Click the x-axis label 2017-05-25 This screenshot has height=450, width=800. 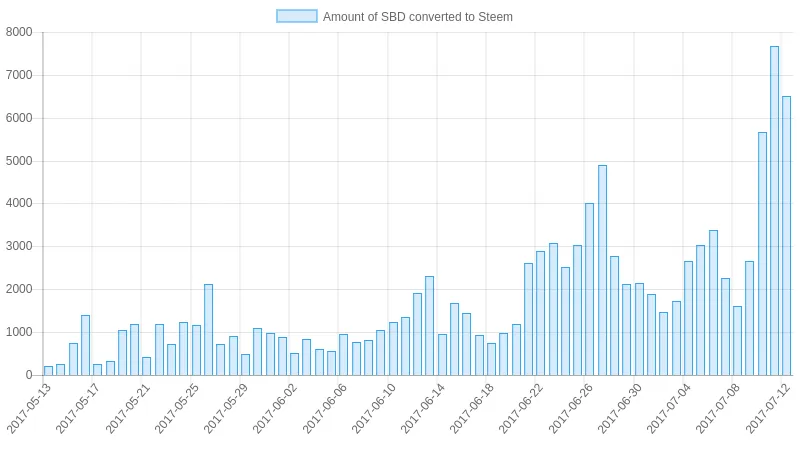coord(176,409)
